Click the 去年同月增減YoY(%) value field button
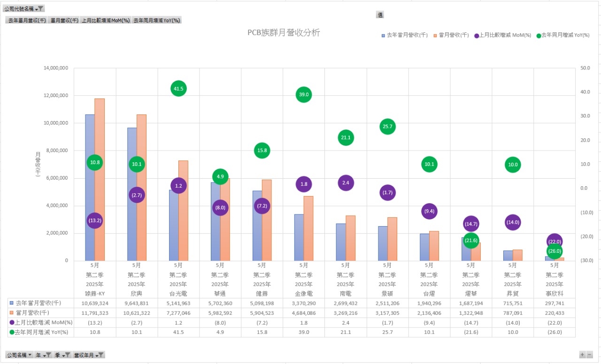The width and height of the screenshot is (601, 364). (x=156, y=20)
